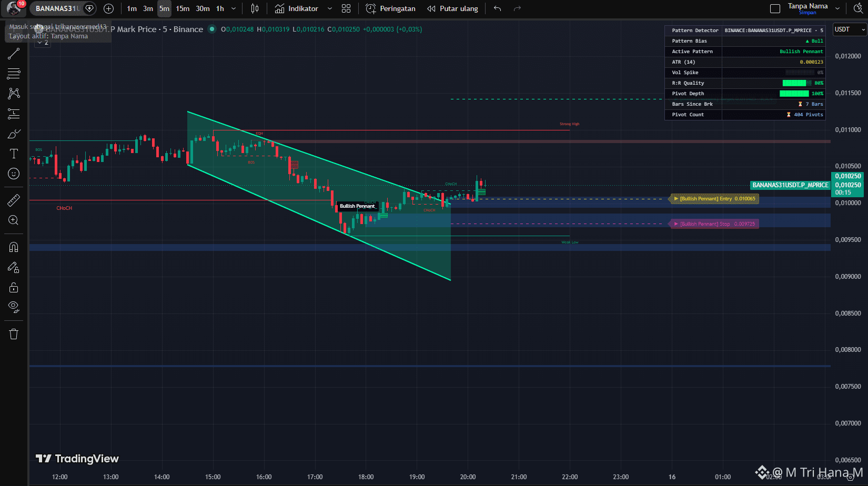Screen dimensions: 868x486
Task: Click the Strong High label
Action: tap(569, 124)
